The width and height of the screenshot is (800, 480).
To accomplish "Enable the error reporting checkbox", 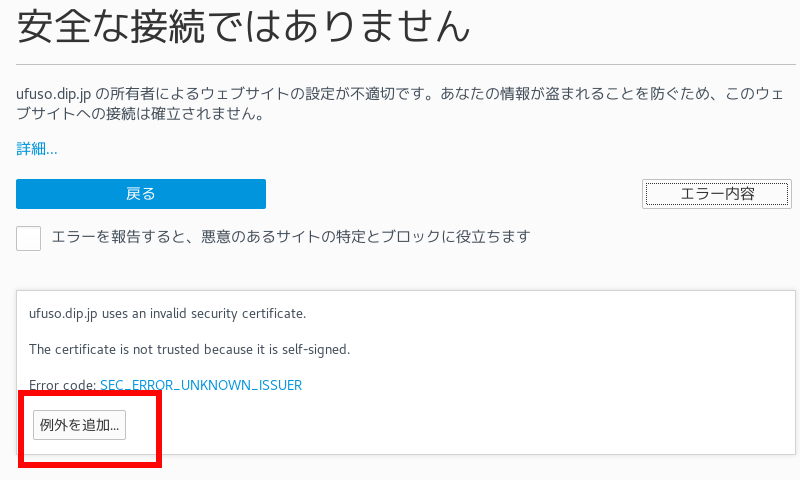I will point(29,238).
